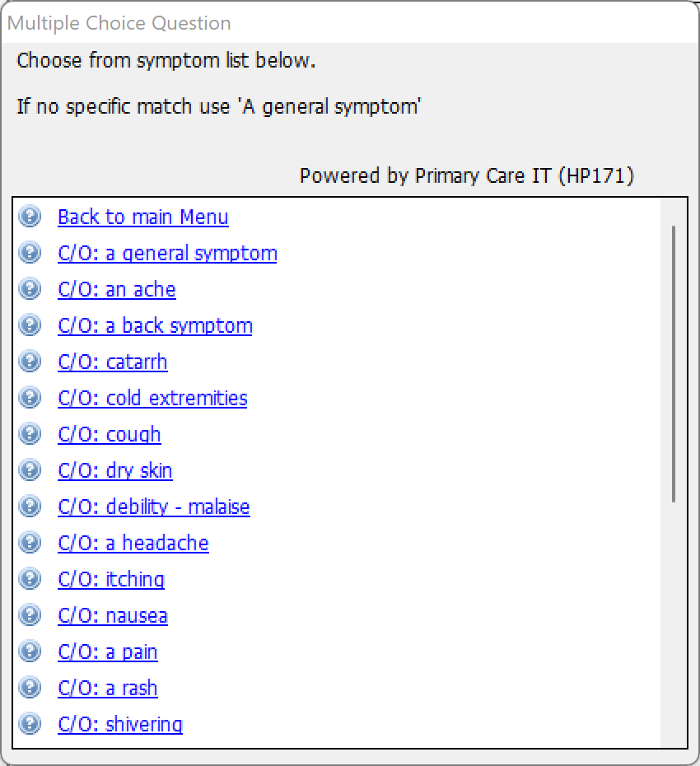Select the C/O: an ache option

click(x=117, y=290)
